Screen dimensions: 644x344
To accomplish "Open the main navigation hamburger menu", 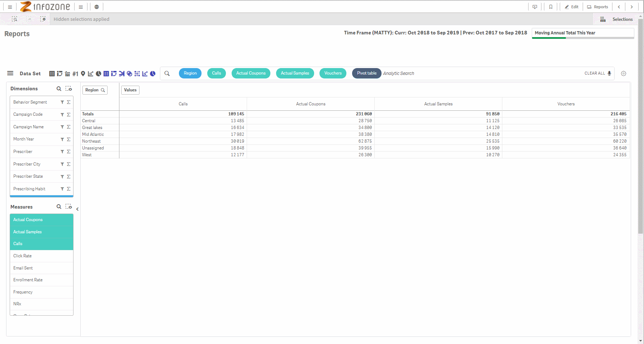I will click(x=10, y=7).
